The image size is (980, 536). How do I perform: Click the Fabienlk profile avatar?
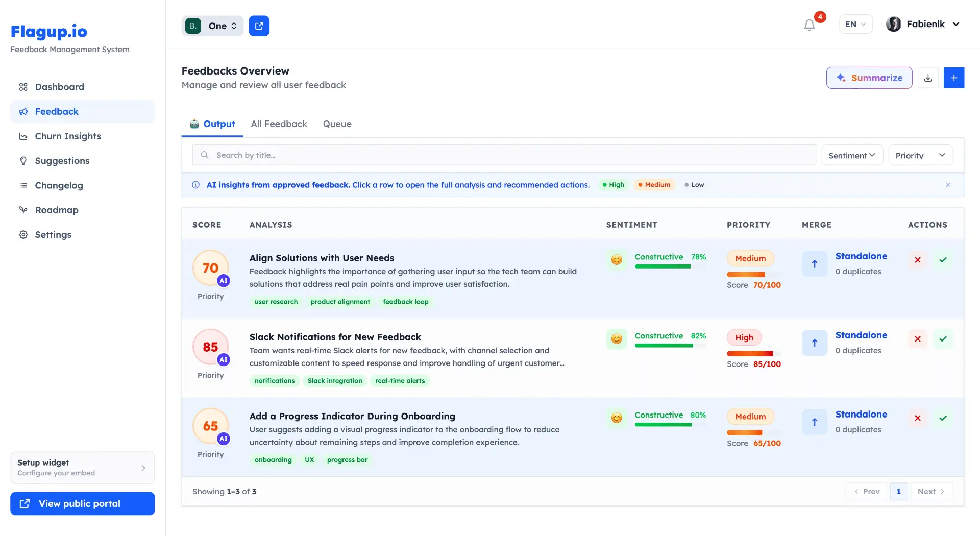[893, 24]
